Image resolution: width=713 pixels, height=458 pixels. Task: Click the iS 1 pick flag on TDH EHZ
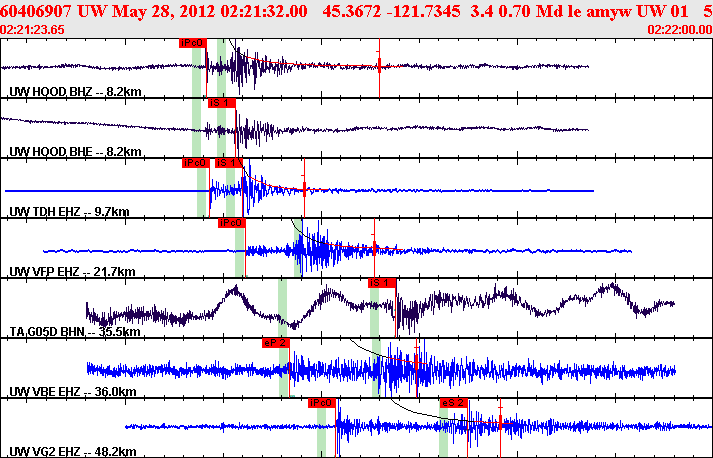[x=229, y=163]
